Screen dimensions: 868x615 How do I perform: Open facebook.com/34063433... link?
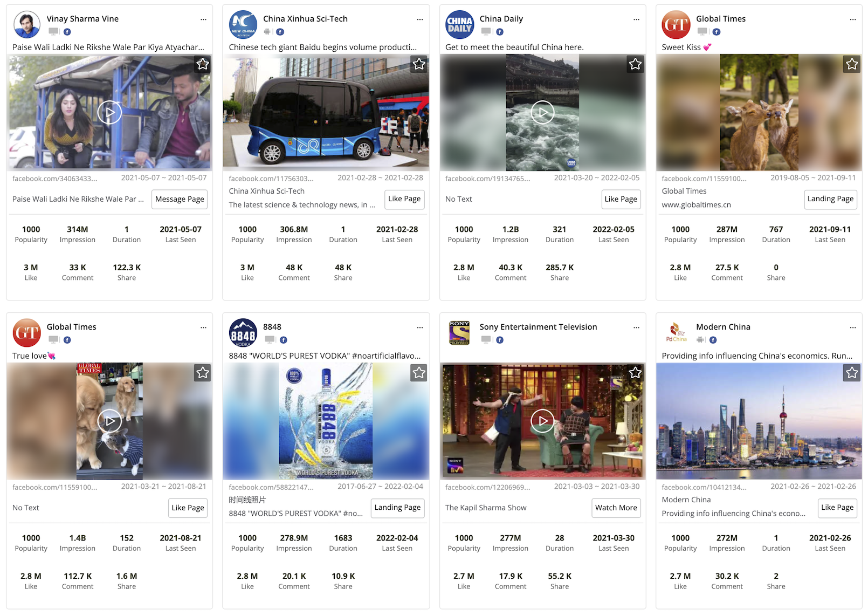55,179
